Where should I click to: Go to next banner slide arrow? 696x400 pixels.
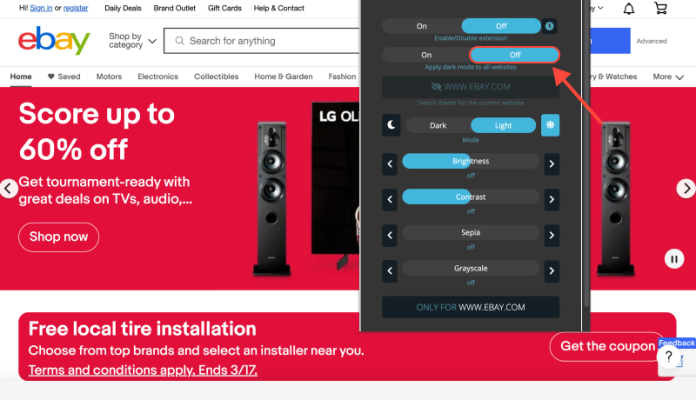click(686, 189)
